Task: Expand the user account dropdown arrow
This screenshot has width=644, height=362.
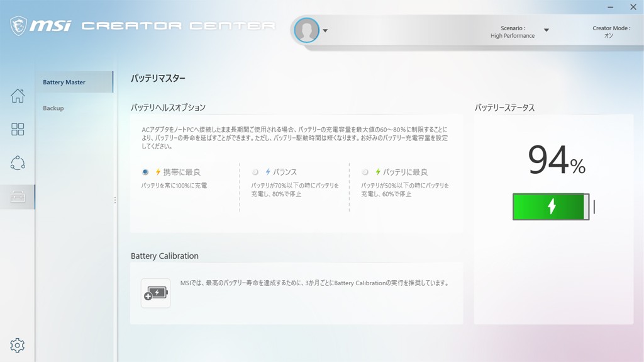Action: coord(325,30)
